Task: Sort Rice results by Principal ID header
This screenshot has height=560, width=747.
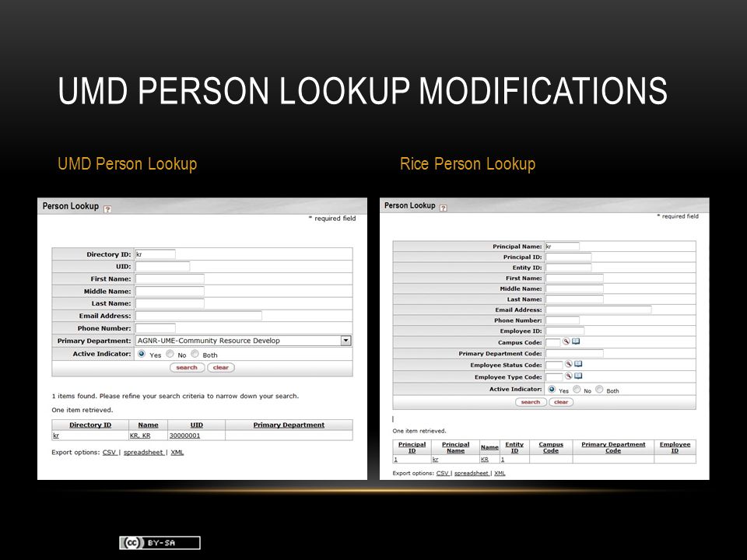Action: click(x=412, y=447)
